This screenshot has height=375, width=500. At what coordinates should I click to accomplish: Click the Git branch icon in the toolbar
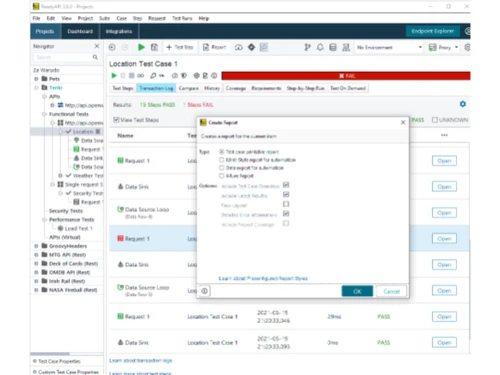tap(307, 47)
